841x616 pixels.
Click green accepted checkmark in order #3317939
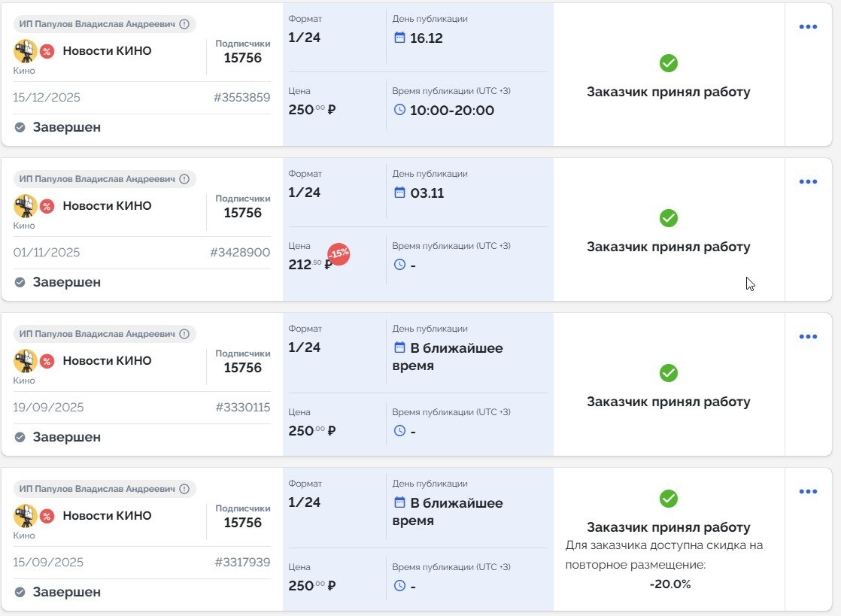coord(668,498)
